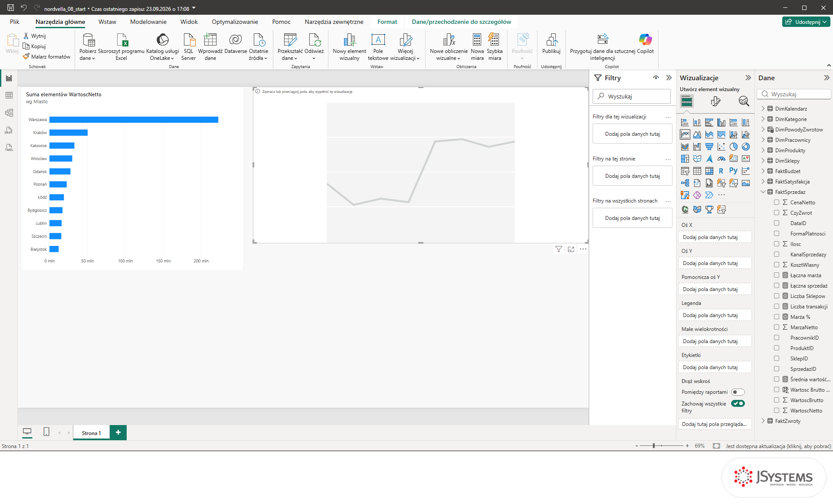Click zoom out minus button
This screenshot has height=504, width=833.
637,445
